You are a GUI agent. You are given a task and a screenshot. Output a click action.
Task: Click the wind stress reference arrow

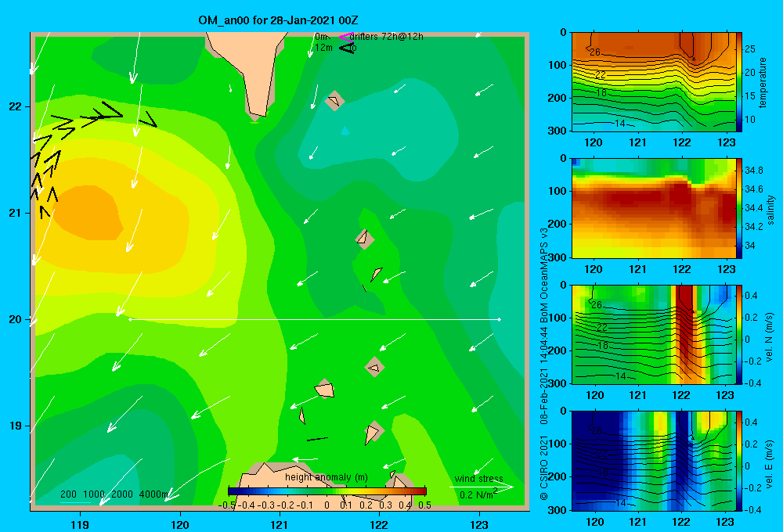(481, 487)
